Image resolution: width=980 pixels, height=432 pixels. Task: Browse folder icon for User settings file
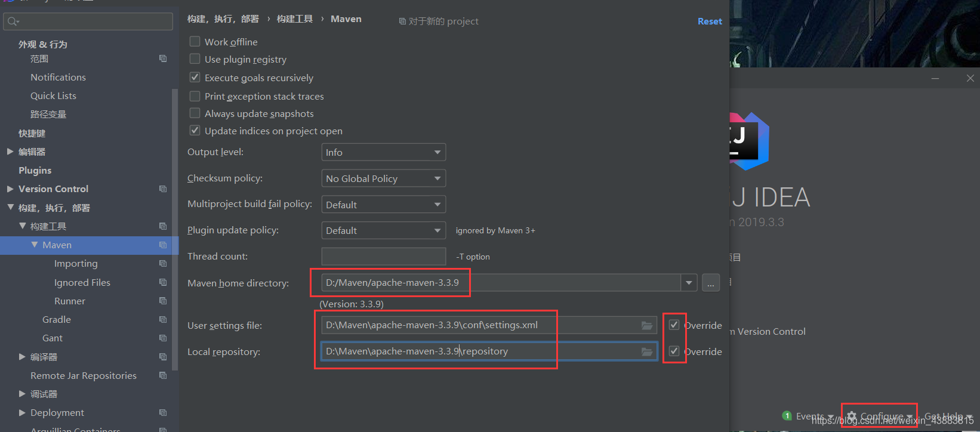[646, 325]
